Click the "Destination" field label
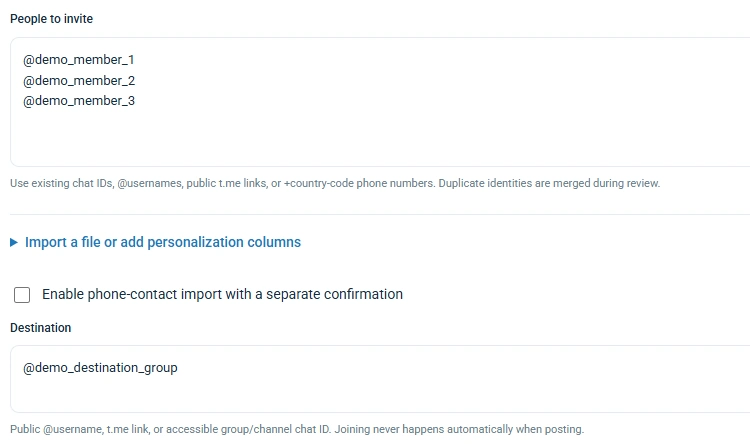Screen dimensions: 750x444 tap(41, 328)
